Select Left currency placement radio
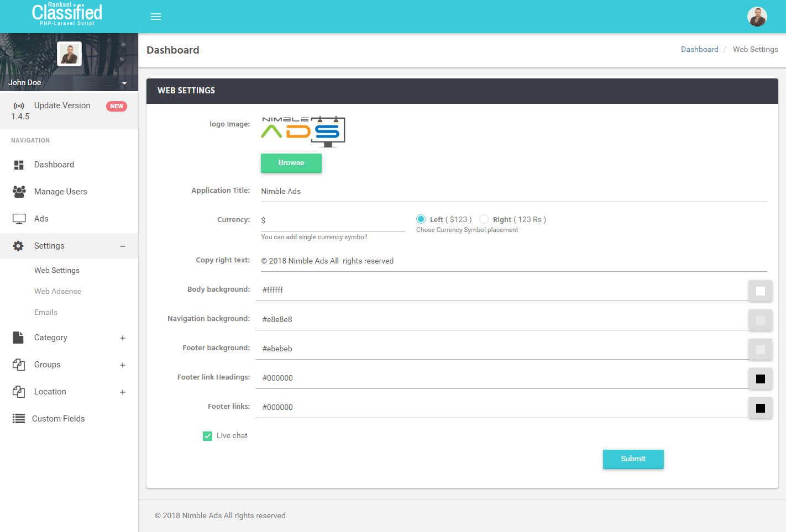Viewport: 786px width, 532px height. tap(421, 219)
